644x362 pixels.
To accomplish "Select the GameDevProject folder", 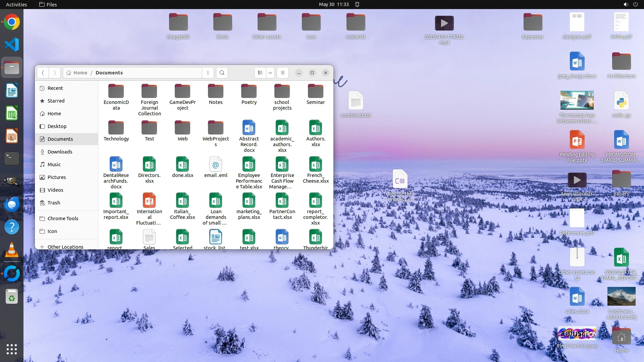I will 182,92.
